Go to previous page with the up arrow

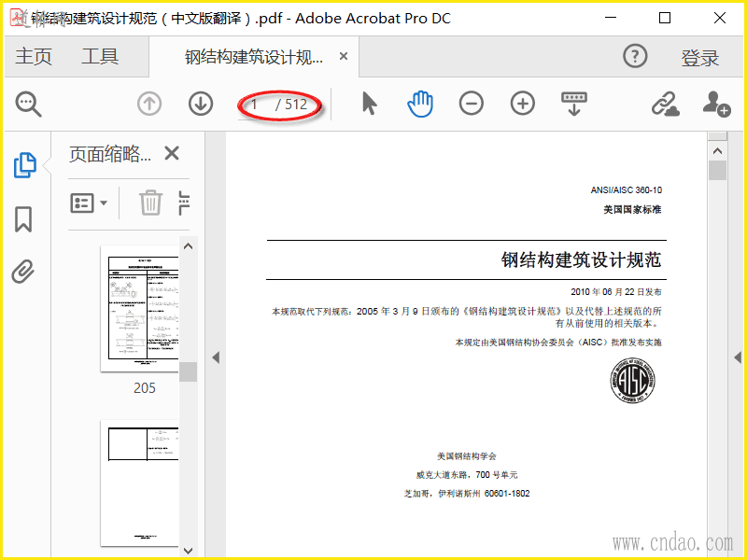[149, 104]
